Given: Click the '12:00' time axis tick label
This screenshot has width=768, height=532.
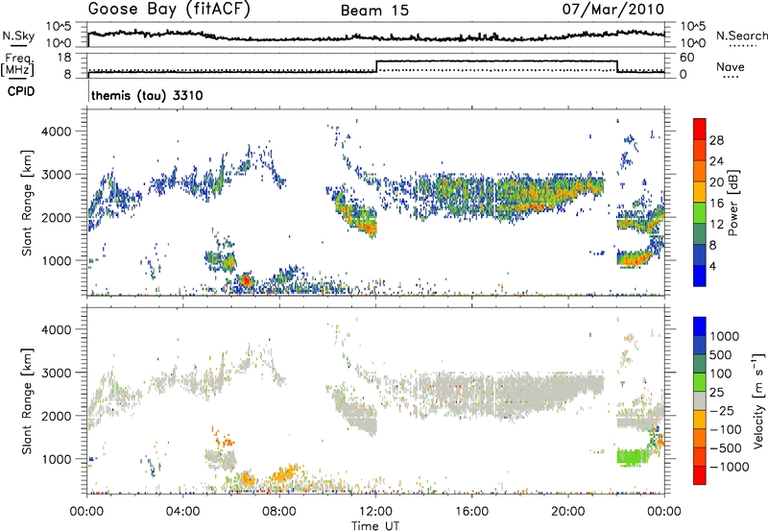Looking at the screenshot, I should pyautogui.click(x=375, y=512).
